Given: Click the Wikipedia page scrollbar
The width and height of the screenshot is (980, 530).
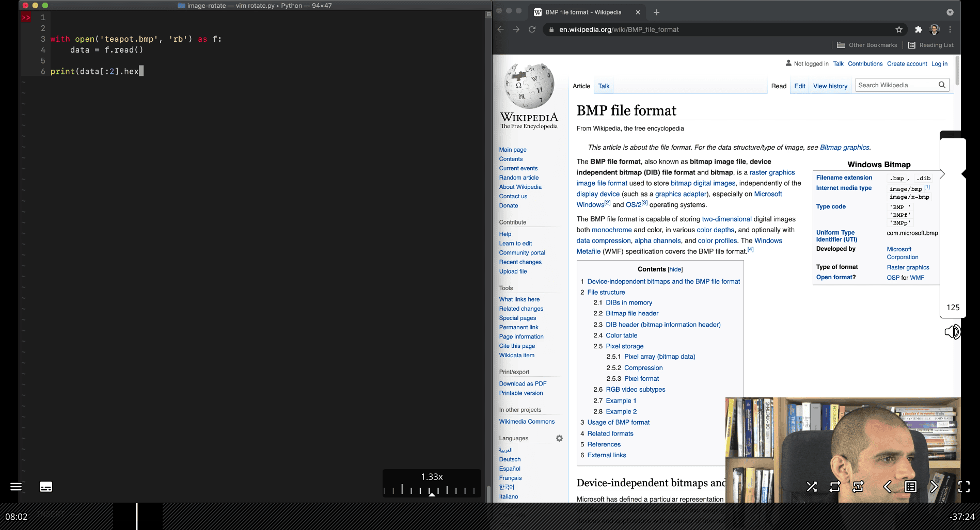Looking at the screenshot, I should [x=957, y=71].
